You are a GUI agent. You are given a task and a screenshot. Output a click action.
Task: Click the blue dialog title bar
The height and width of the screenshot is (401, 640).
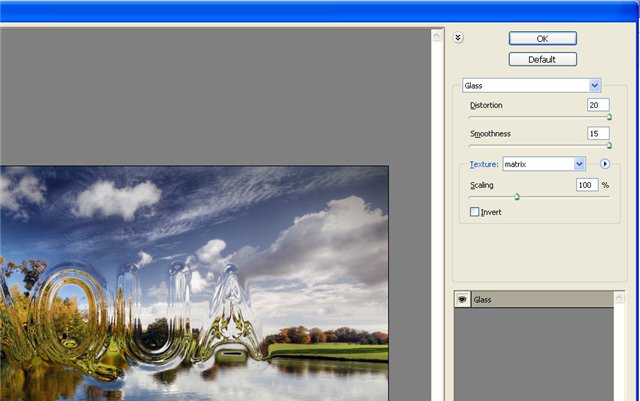click(x=320, y=11)
